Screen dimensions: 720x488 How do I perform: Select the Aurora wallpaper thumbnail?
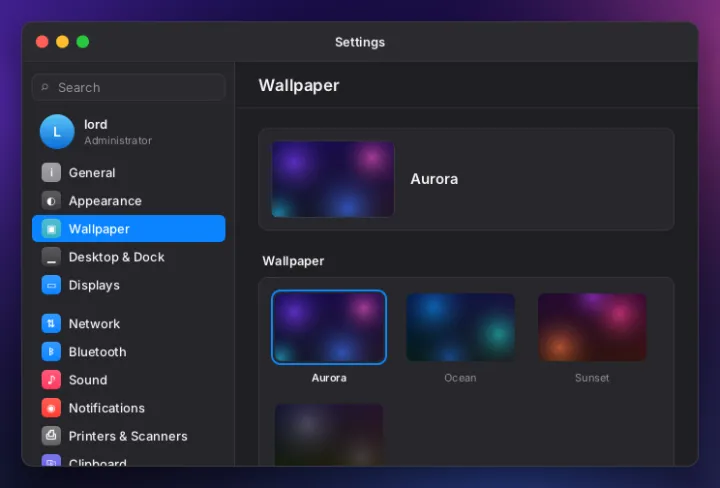click(x=329, y=327)
